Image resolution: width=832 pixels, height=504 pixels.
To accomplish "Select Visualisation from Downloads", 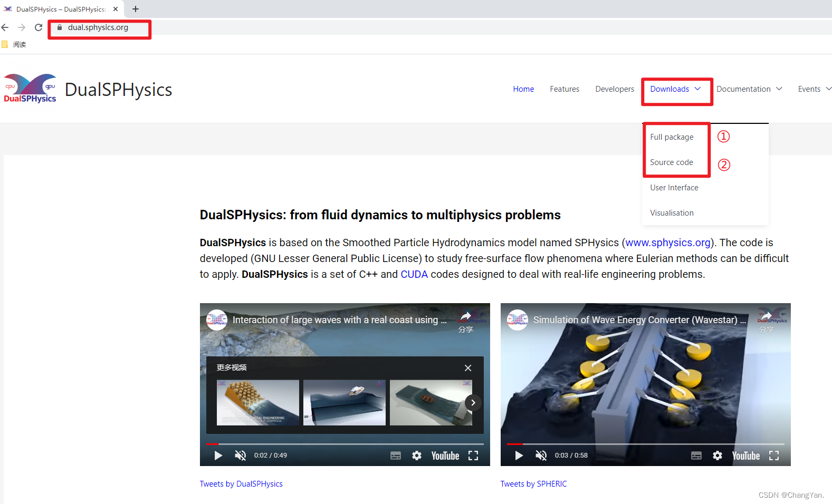I will pos(672,213).
